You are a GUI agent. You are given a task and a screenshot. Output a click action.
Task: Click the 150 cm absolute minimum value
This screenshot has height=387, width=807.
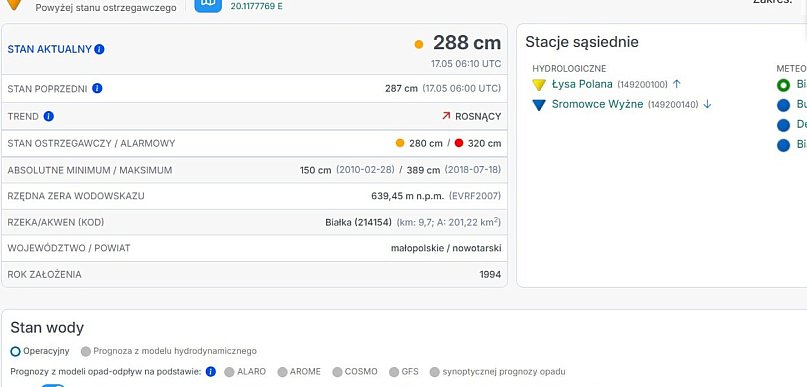click(x=315, y=170)
